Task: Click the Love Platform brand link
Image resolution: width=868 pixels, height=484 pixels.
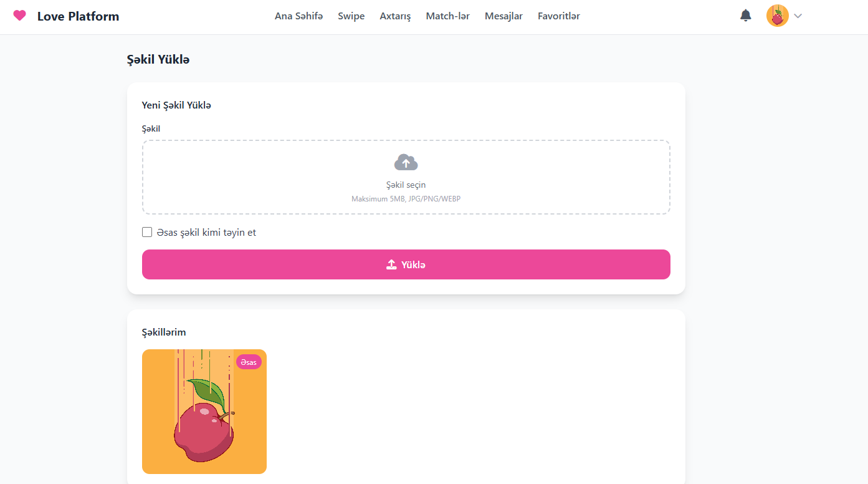Action: pos(78,16)
